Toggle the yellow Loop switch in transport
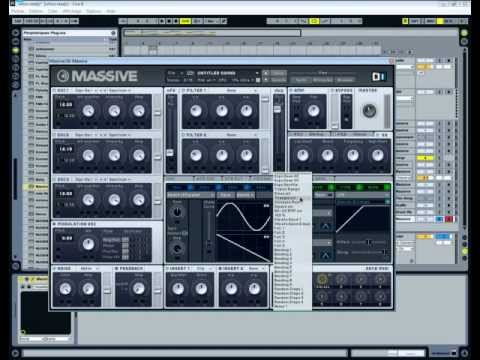The image size is (480, 360). pyautogui.click(x=314, y=21)
